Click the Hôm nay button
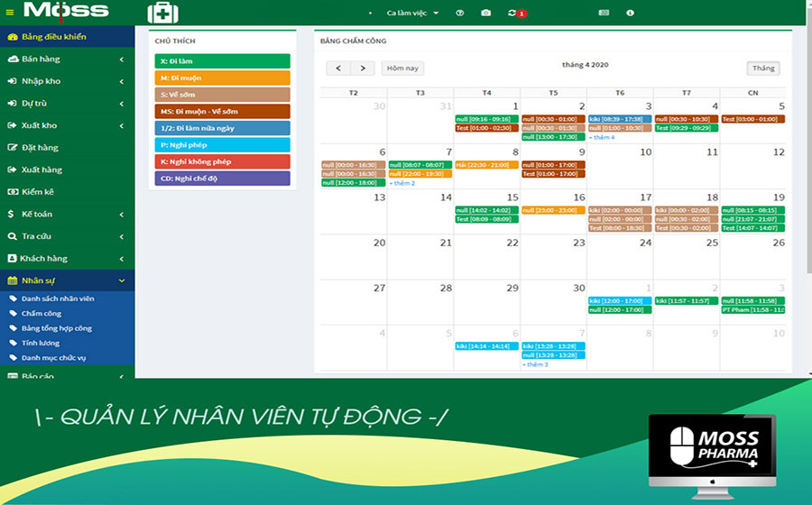This screenshot has width=812, height=505. click(402, 69)
